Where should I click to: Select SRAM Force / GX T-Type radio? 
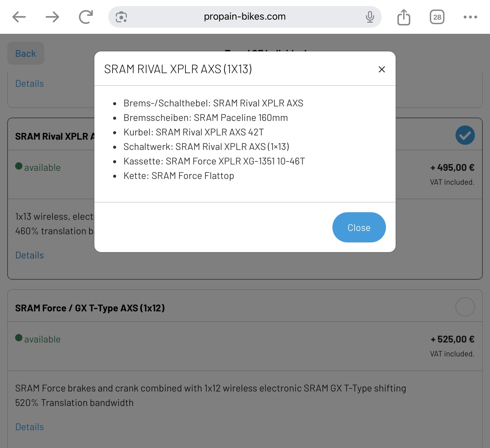coord(465,307)
